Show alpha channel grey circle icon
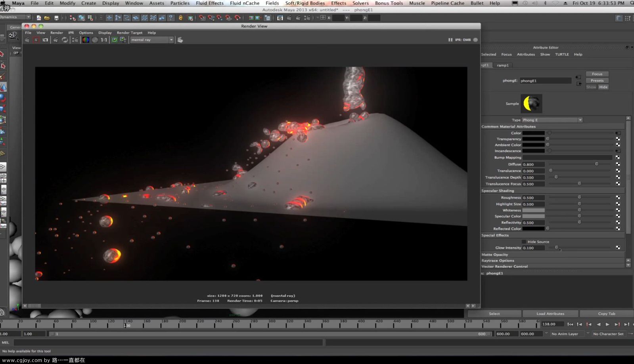Image resolution: width=634 pixels, height=364 pixels. click(x=95, y=40)
